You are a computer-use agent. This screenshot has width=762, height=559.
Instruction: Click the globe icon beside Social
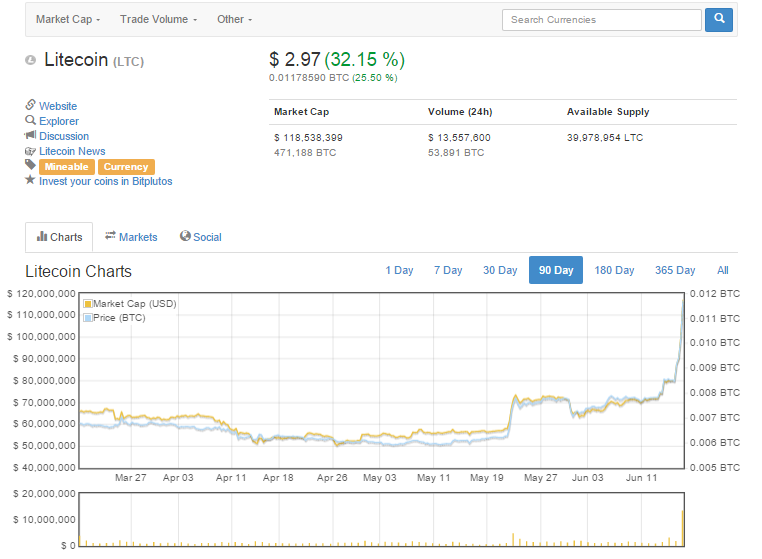point(185,236)
